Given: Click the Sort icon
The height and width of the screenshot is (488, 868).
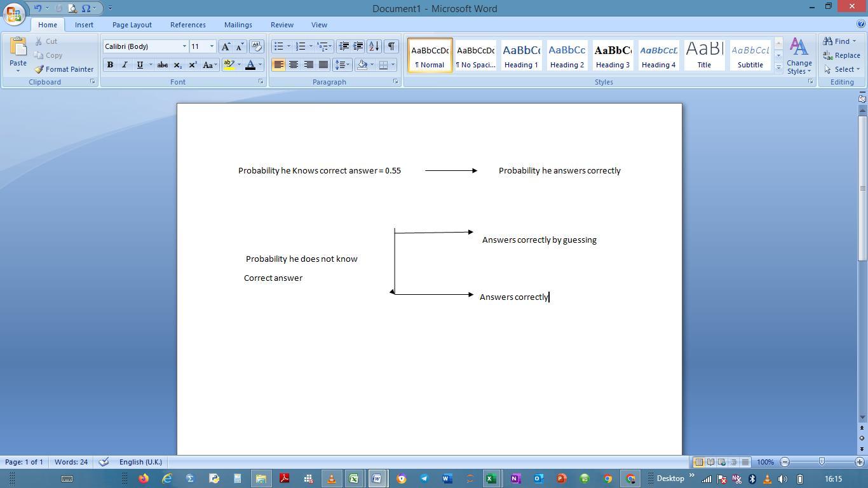Looking at the screenshot, I should (x=374, y=46).
